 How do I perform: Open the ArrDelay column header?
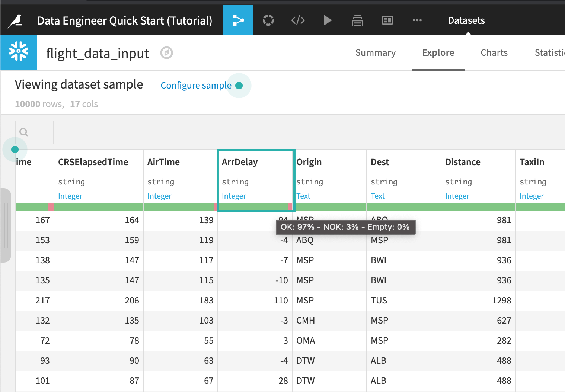pos(240,162)
